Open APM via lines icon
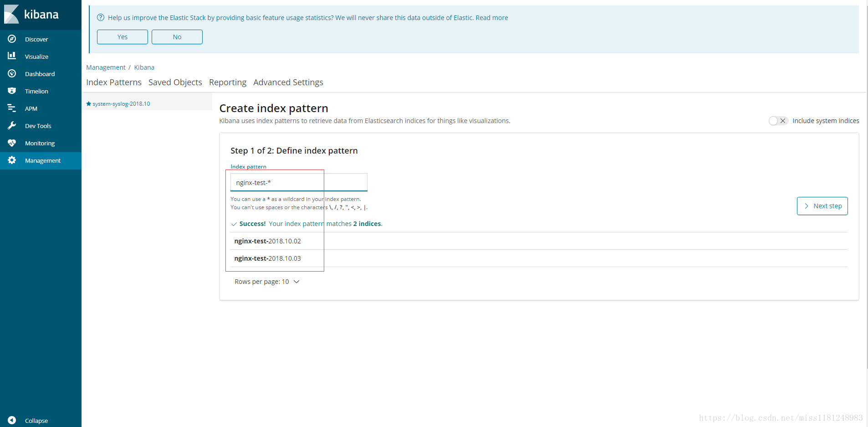Viewport: 868px width, 427px height. click(12, 108)
